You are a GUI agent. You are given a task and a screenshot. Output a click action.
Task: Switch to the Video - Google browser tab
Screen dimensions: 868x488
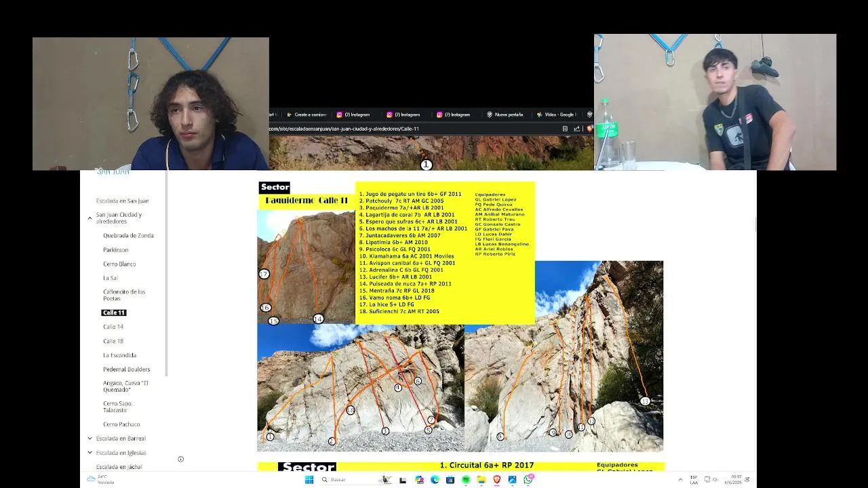[x=557, y=115]
